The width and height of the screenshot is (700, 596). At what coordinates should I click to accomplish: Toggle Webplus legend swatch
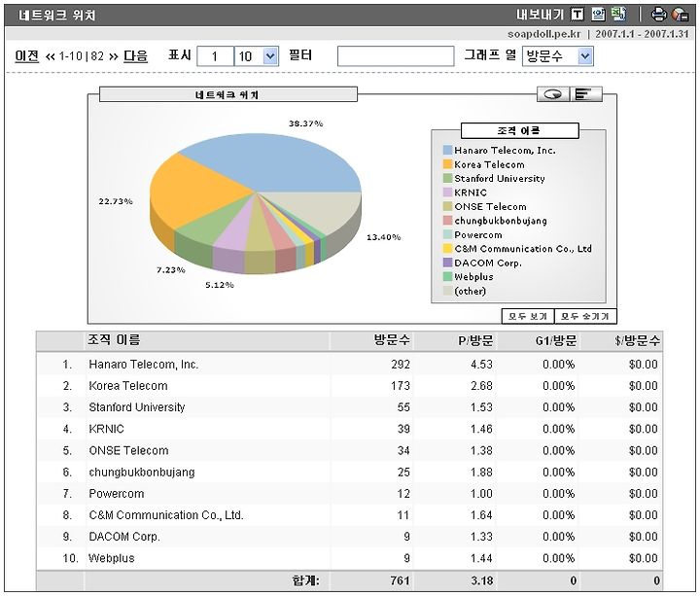448,277
